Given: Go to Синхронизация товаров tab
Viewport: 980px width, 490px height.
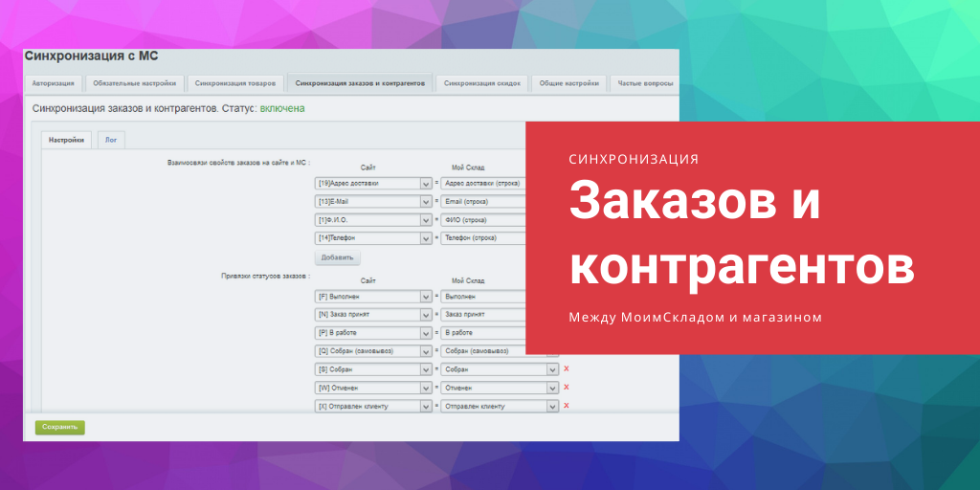Looking at the screenshot, I should pyautogui.click(x=234, y=83).
